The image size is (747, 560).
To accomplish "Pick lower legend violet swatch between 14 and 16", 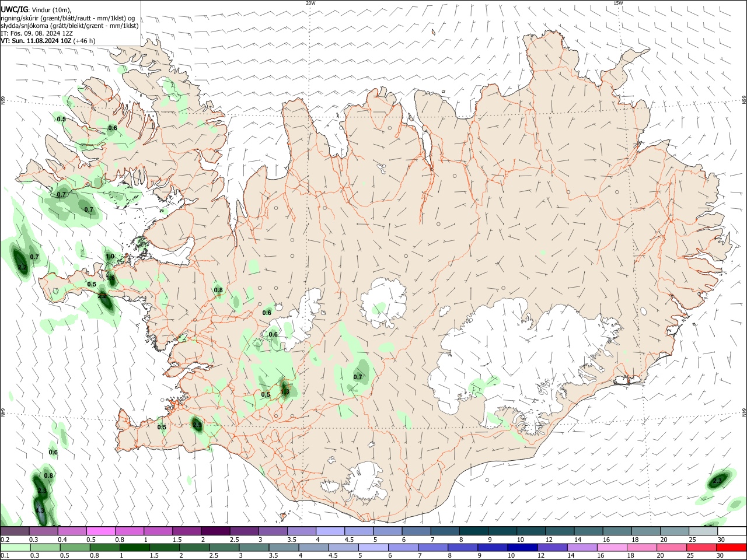I will [x=582, y=547].
